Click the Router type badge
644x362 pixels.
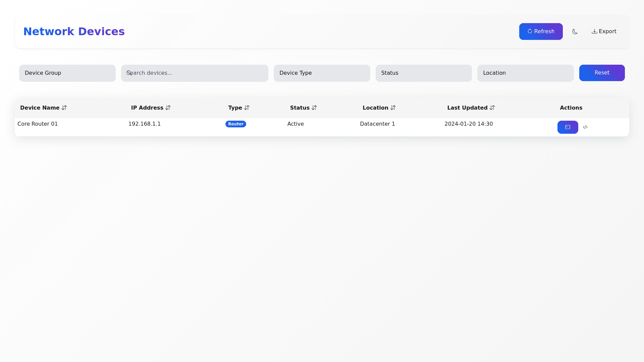click(x=236, y=124)
